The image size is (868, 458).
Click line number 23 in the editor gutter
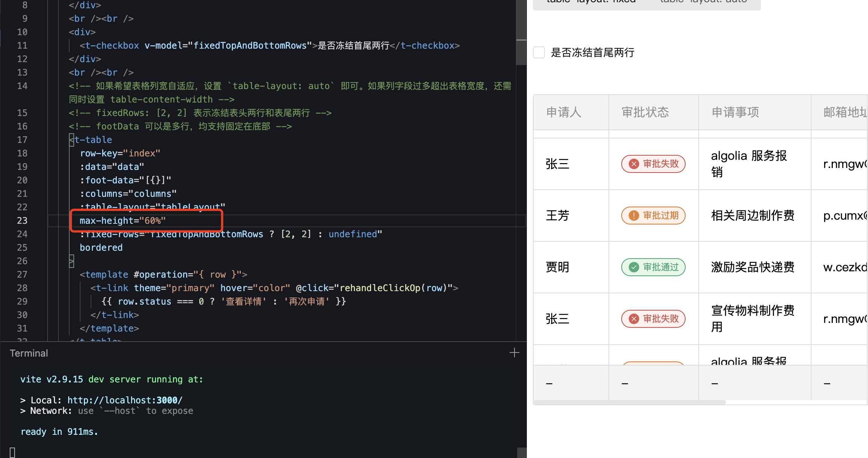click(22, 220)
